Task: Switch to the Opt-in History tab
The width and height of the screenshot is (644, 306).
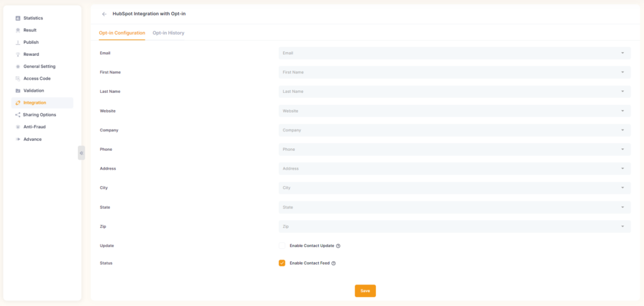Action: tap(169, 33)
